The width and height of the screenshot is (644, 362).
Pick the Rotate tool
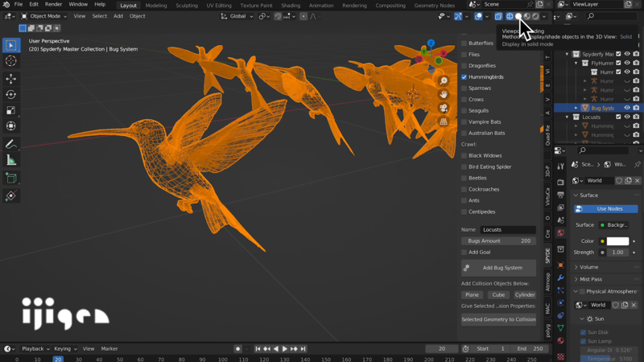pyautogui.click(x=11, y=94)
